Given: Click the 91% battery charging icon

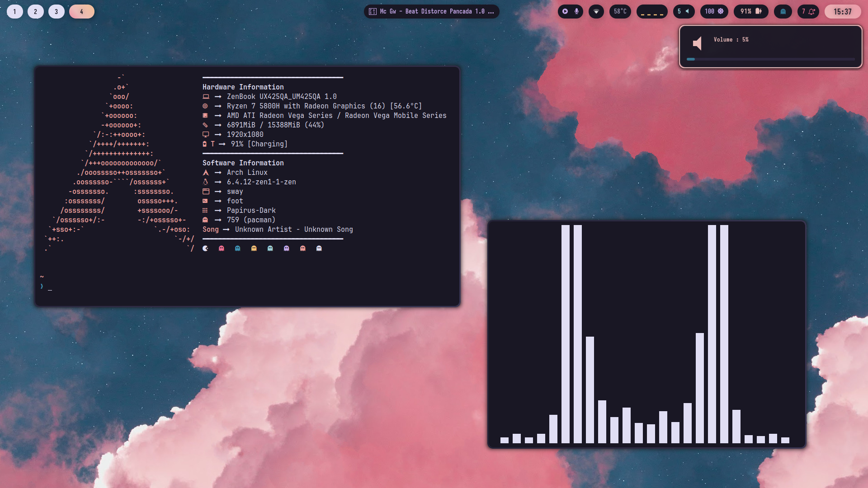Looking at the screenshot, I should (x=759, y=11).
